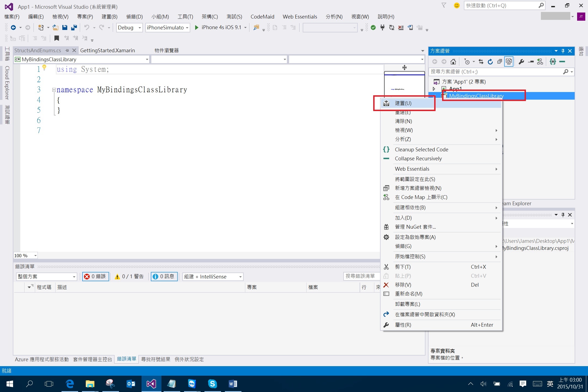The height and width of the screenshot is (392, 588).
Task: Start debugging with the green play arrow
Action: point(197,27)
